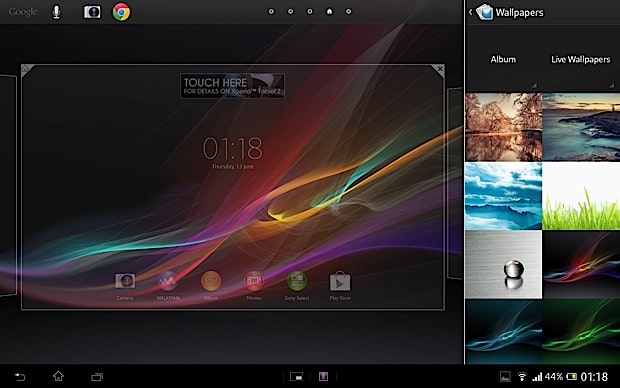Choose the autumn trees lake wallpaper
This screenshot has height=388, width=620.
point(503,127)
